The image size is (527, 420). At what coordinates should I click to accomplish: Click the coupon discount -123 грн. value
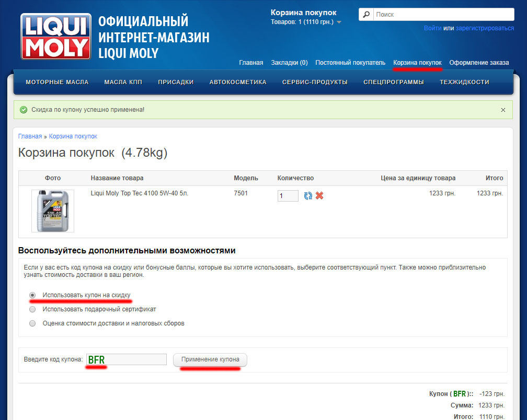(491, 394)
